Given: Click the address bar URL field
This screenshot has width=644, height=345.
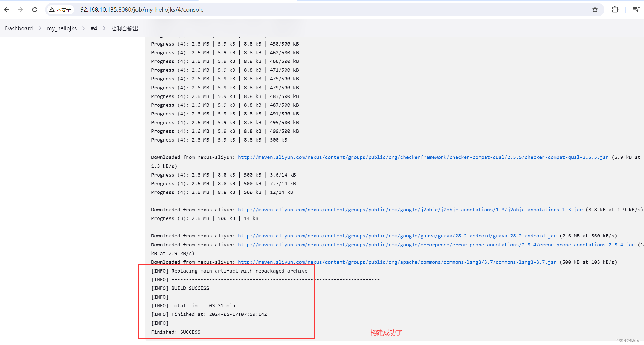Looking at the screenshot, I should (325, 10).
